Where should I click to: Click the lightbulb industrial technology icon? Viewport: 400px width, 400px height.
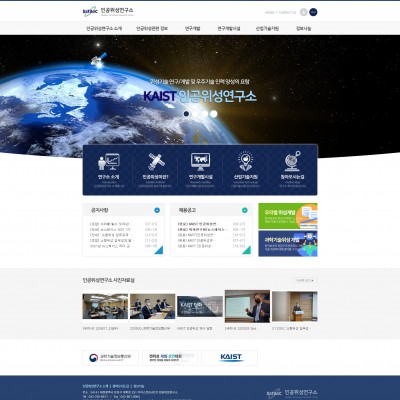click(x=246, y=161)
